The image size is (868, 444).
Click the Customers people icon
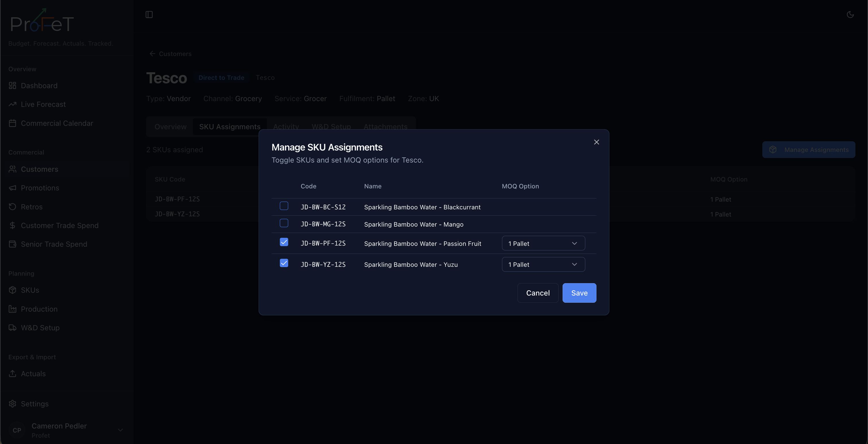12,169
